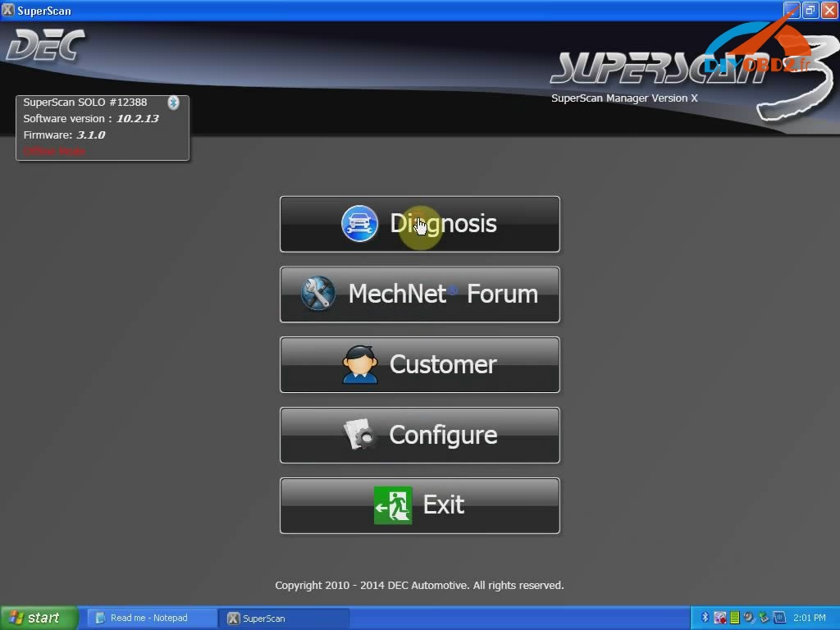Click the SuperScan icon on the title bar

click(x=8, y=10)
